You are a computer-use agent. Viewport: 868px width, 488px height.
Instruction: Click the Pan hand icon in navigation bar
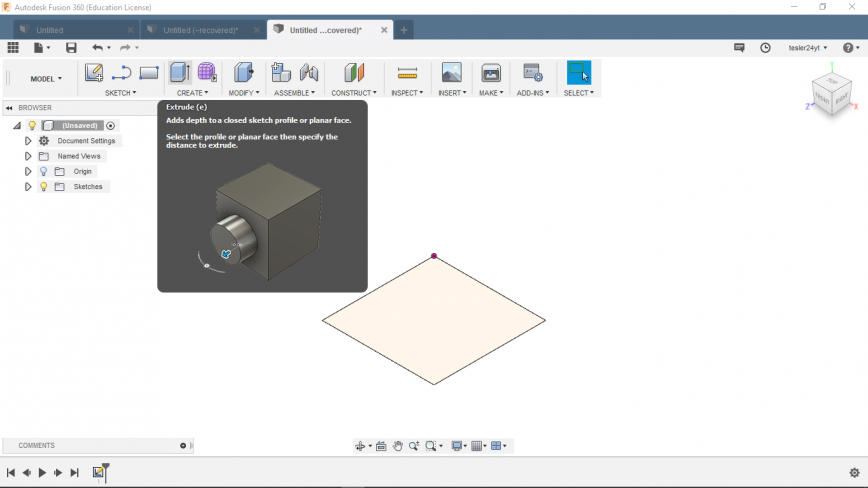point(398,446)
